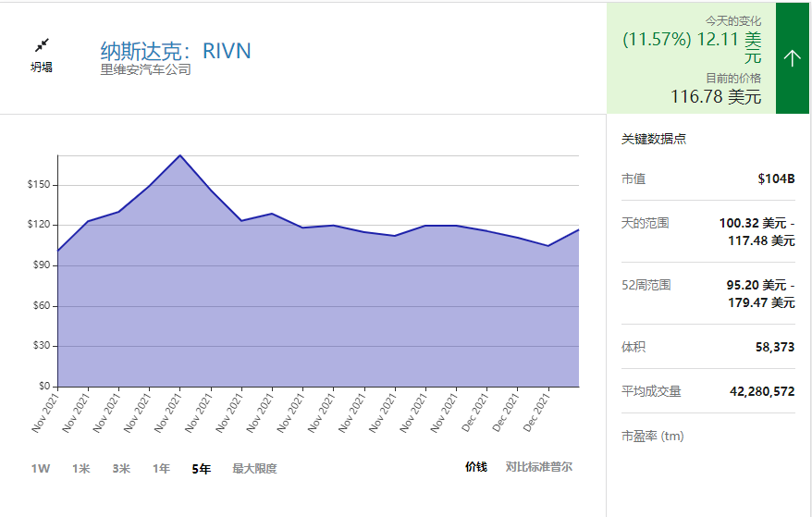Switch chart to 3米 range
The width and height of the screenshot is (812, 517).
click(121, 468)
